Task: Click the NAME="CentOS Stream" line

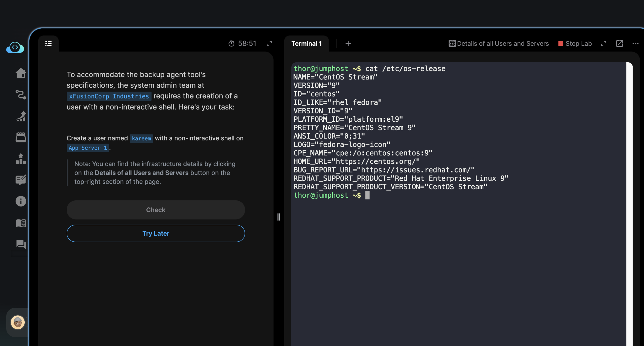Action: [x=336, y=77]
